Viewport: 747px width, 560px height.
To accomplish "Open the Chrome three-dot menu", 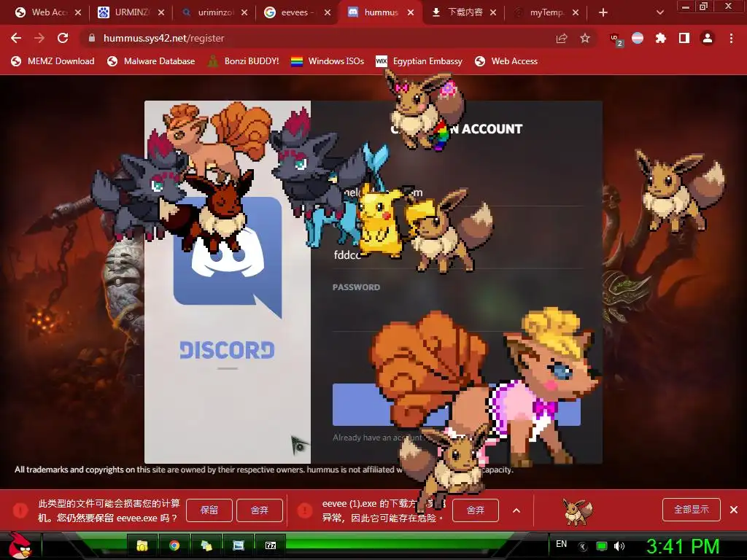I will [x=731, y=38].
